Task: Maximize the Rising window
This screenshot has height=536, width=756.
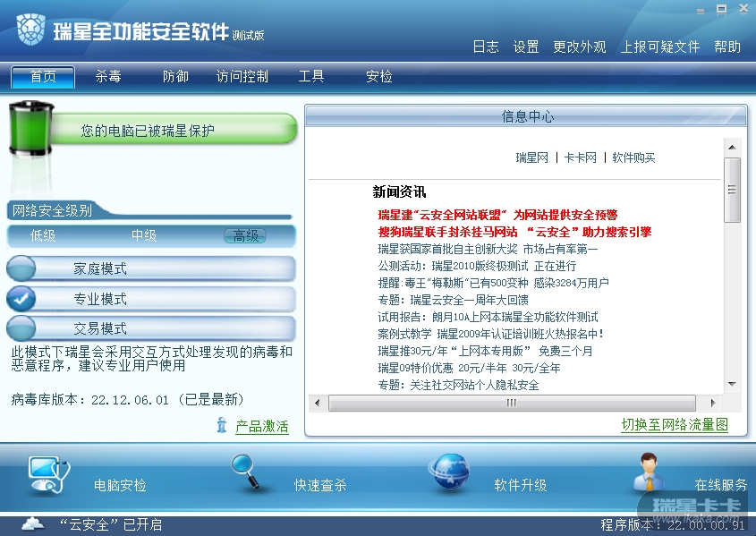Action: point(721,9)
